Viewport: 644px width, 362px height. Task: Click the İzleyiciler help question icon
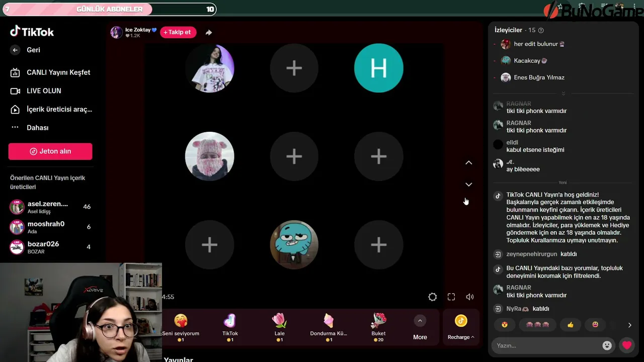[x=541, y=30]
